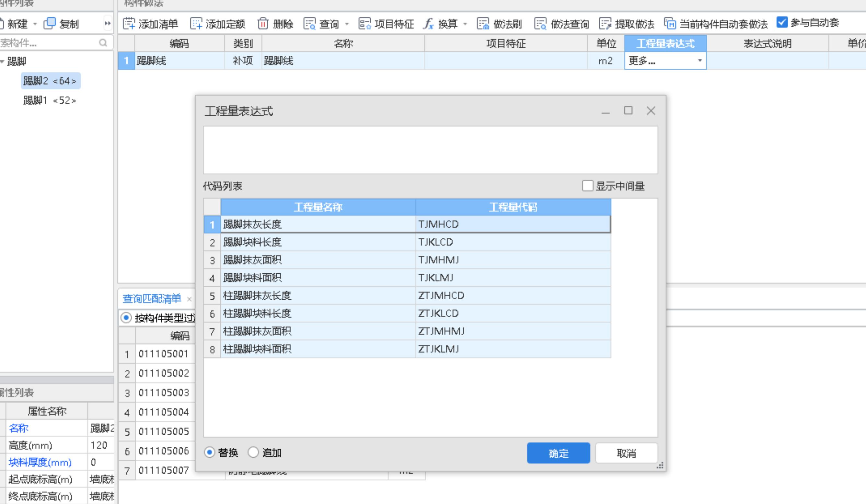Click code cell TJKLMJ

pos(513,278)
